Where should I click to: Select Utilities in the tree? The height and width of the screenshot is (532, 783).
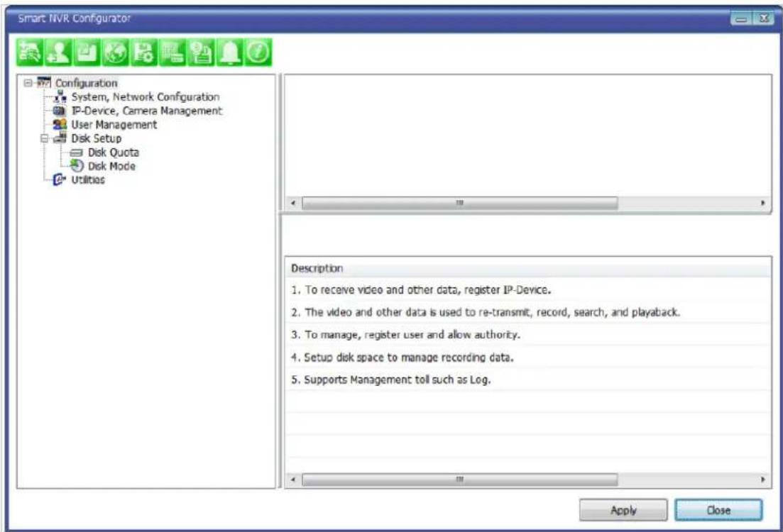point(88,179)
